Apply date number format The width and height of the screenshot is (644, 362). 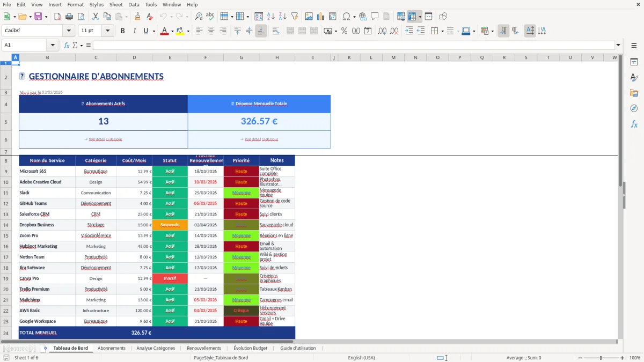pos(368,31)
